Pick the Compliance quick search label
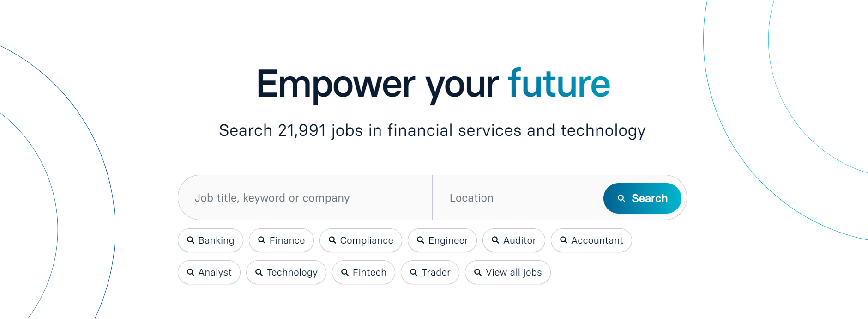 367,240
